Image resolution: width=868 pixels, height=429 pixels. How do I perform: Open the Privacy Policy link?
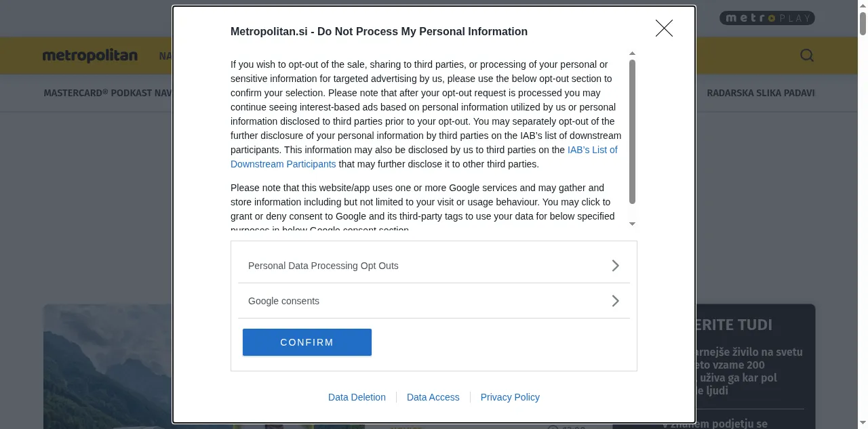(510, 397)
